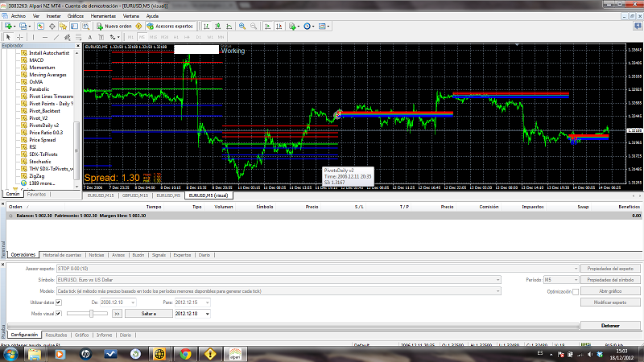
Task: Click Propiedades del experto button
Action: tap(609, 269)
